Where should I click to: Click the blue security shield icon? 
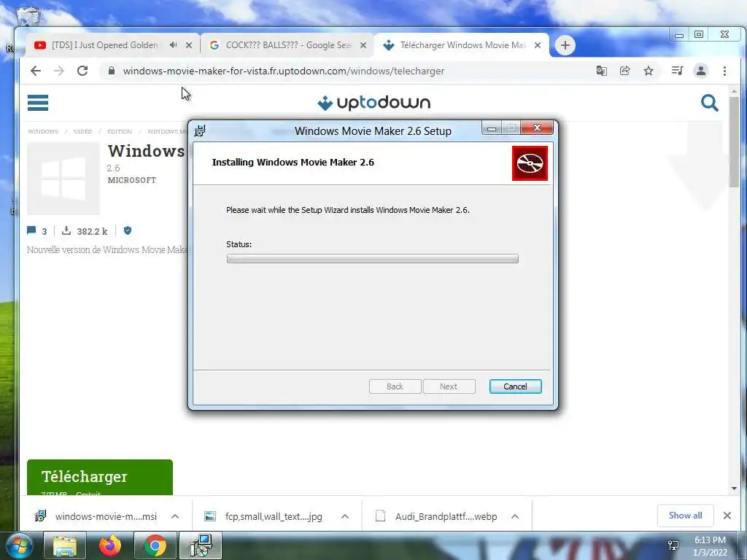[x=127, y=230]
